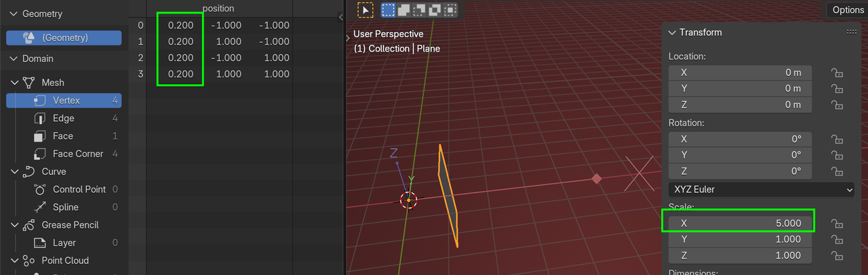Click the Transform panel drag grip
868x275 pixels.
pyautogui.click(x=852, y=33)
